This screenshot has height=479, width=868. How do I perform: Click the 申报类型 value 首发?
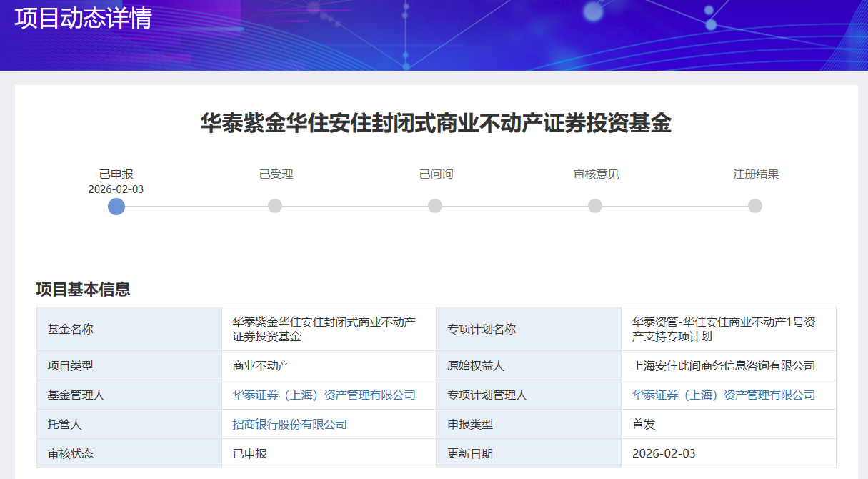[644, 425]
